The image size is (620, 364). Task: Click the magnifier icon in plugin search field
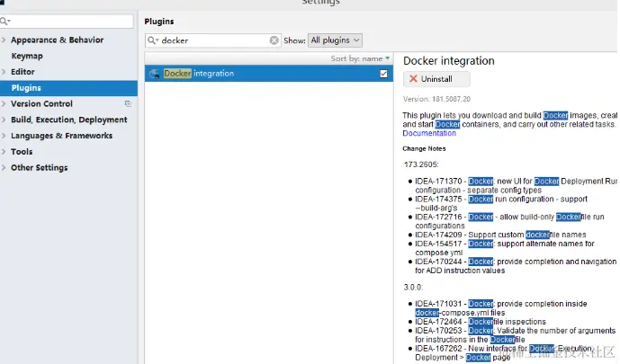152,40
